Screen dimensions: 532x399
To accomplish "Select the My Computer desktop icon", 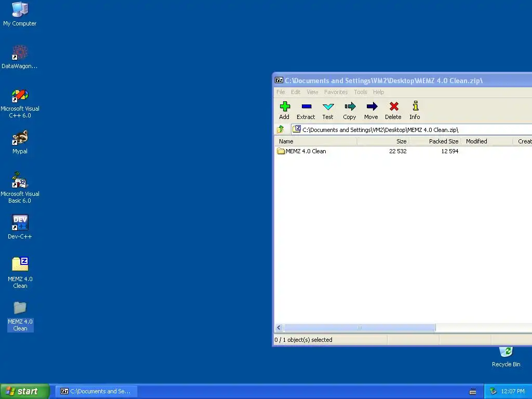I will 20,14.
